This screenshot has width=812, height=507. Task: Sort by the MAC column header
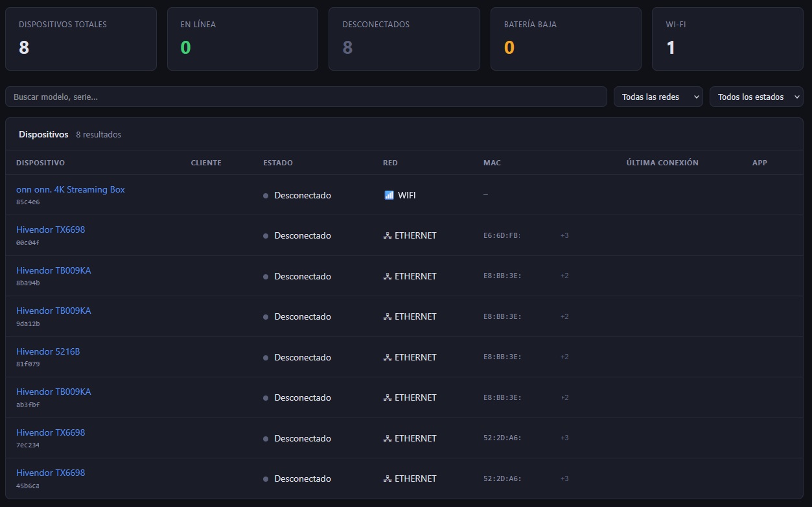tap(492, 163)
